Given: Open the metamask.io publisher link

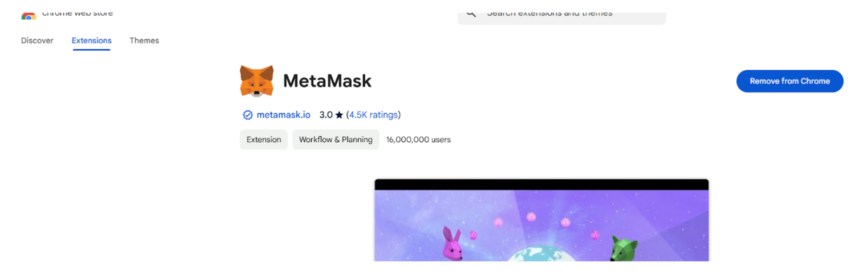Looking at the screenshot, I should coord(284,115).
